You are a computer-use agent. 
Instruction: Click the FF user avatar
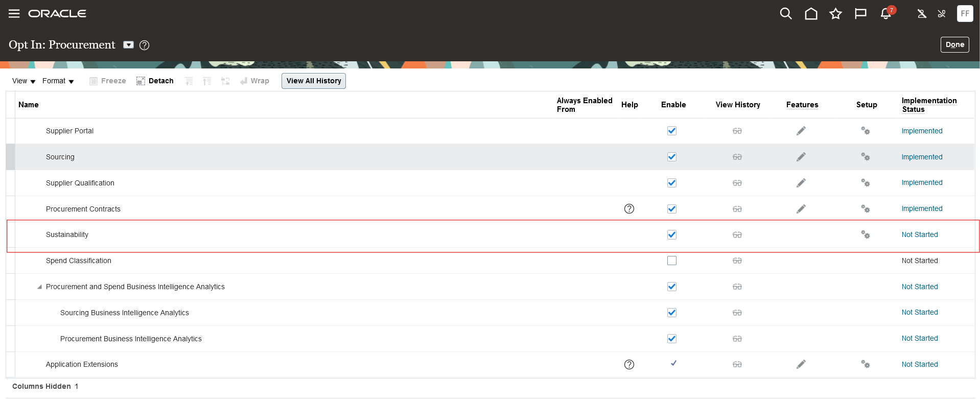tap(965, 14)
